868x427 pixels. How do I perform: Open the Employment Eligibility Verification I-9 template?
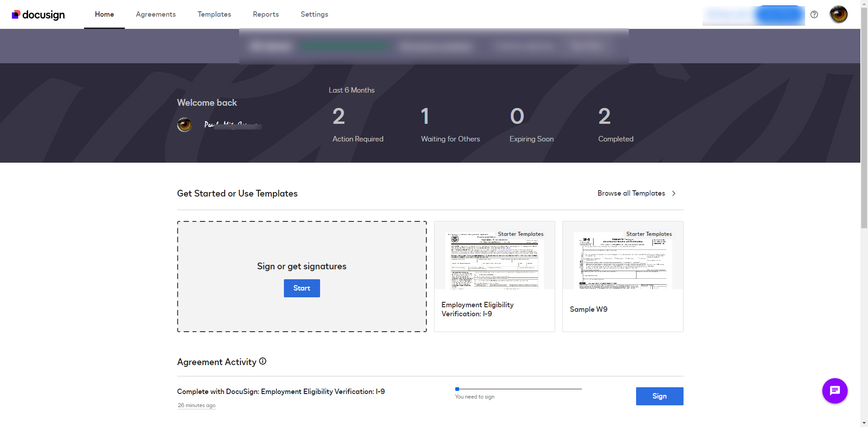click(x=495, y=277)
